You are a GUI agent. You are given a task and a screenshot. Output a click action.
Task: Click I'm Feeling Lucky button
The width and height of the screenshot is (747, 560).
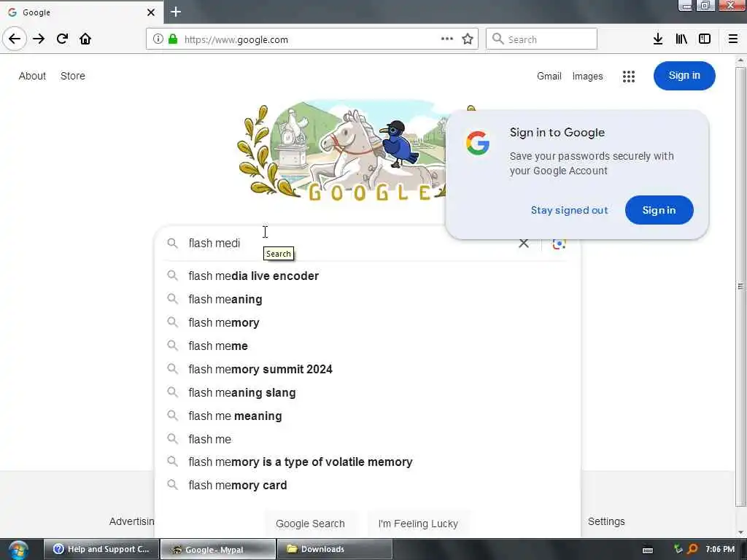(418, 524)
